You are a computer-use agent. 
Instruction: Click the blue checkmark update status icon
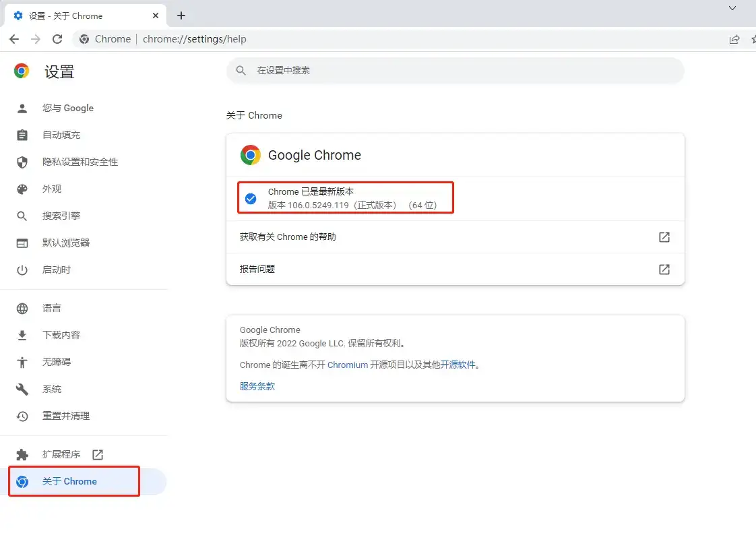click(251, 198)
